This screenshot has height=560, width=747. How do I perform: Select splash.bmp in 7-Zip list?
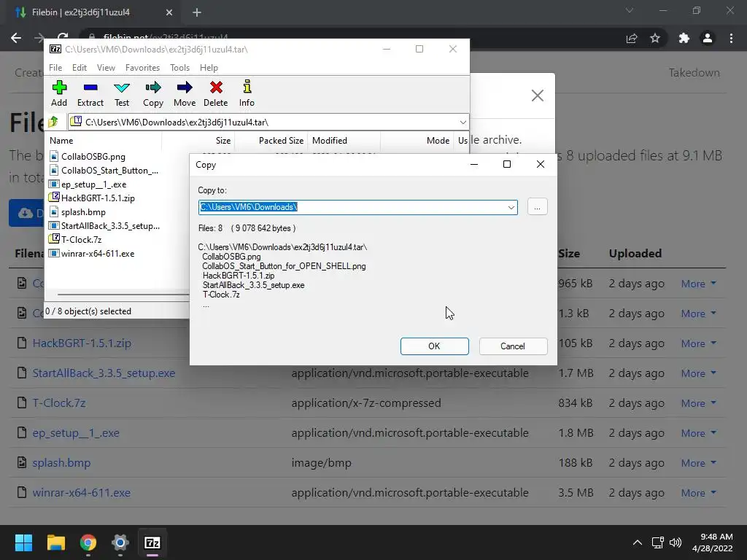click(x=83, y=212)
